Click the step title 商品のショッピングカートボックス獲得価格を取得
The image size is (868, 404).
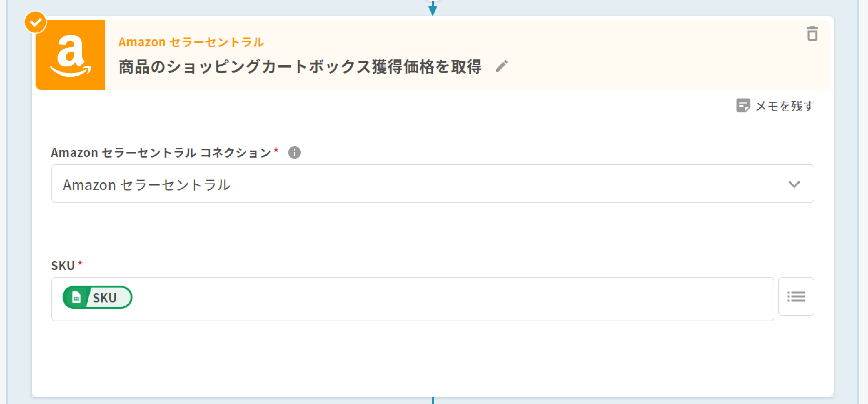point(300,67)
